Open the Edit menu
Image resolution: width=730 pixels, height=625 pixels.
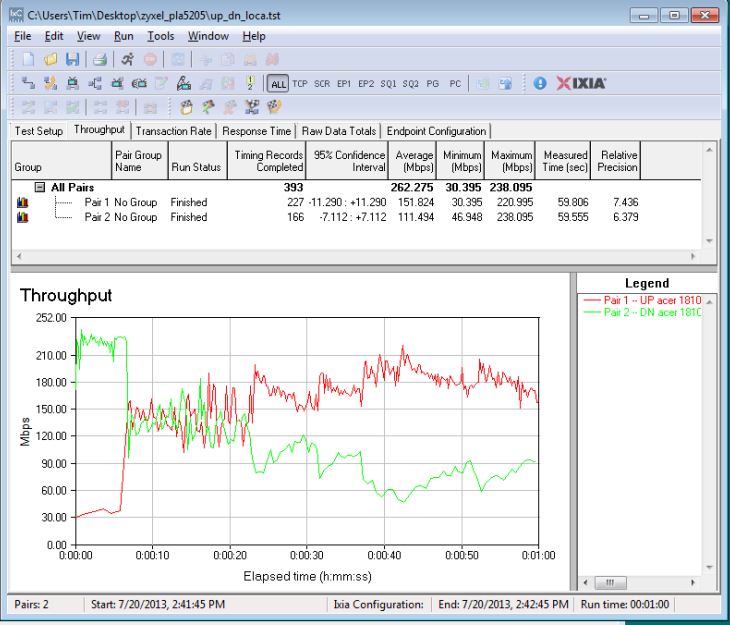[x=54, y=36]
